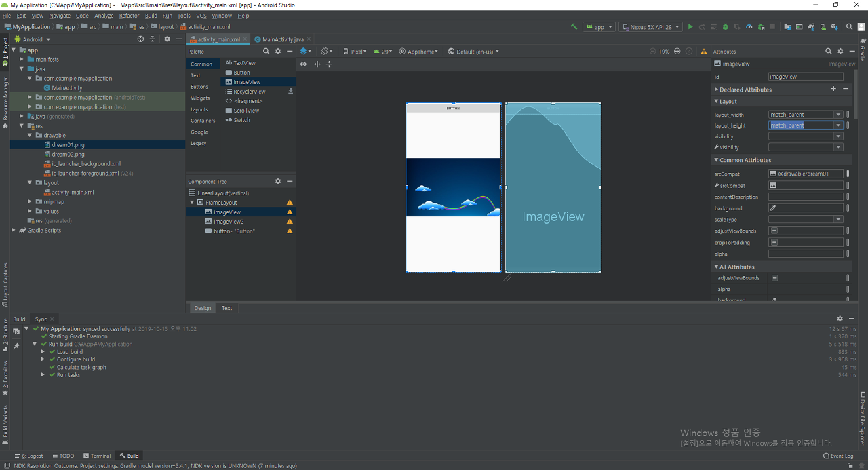868x470 pixels.
Task: Run the app with the green play button
Action: 690,27
